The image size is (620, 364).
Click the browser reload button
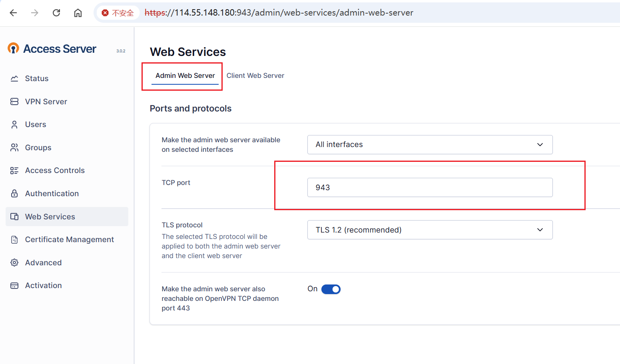pyautogui.click(x=56, y=13)
